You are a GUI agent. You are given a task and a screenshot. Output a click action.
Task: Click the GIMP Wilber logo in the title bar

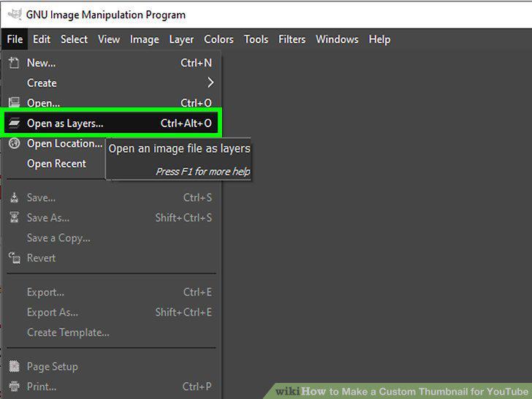point(15,15)
